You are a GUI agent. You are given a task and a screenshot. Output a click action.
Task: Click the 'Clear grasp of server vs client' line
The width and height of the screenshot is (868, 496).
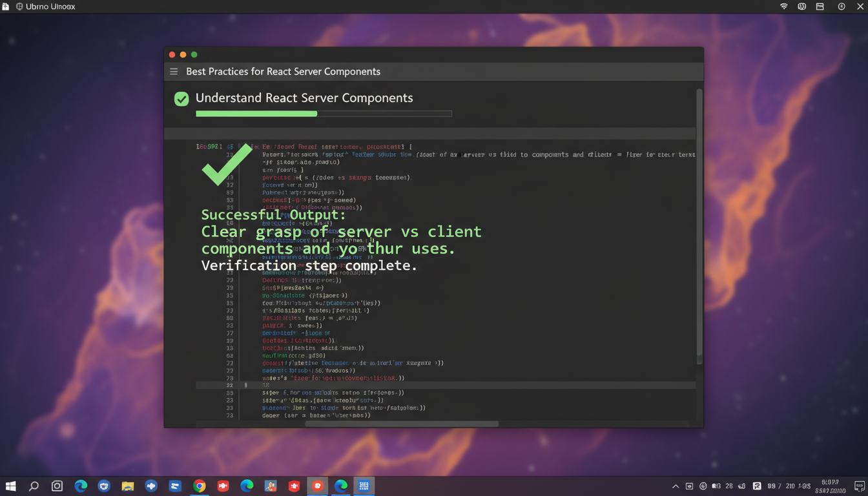click(x=341, y=232)
